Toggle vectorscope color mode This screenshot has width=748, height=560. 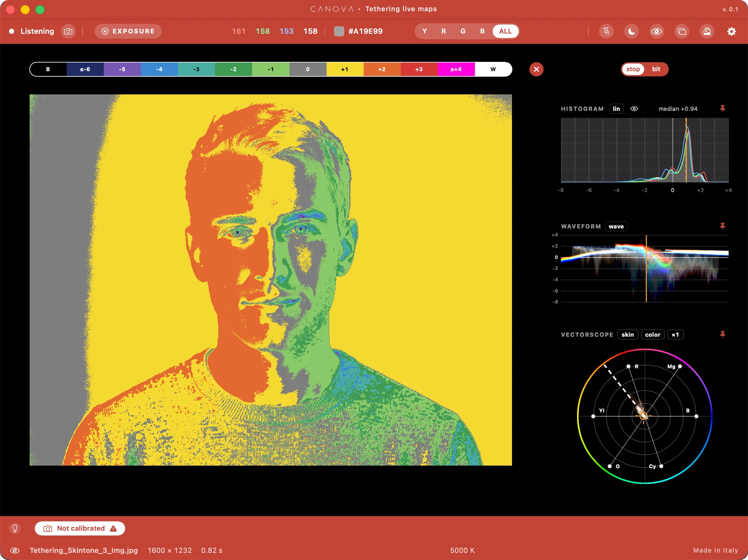[652, 335]
